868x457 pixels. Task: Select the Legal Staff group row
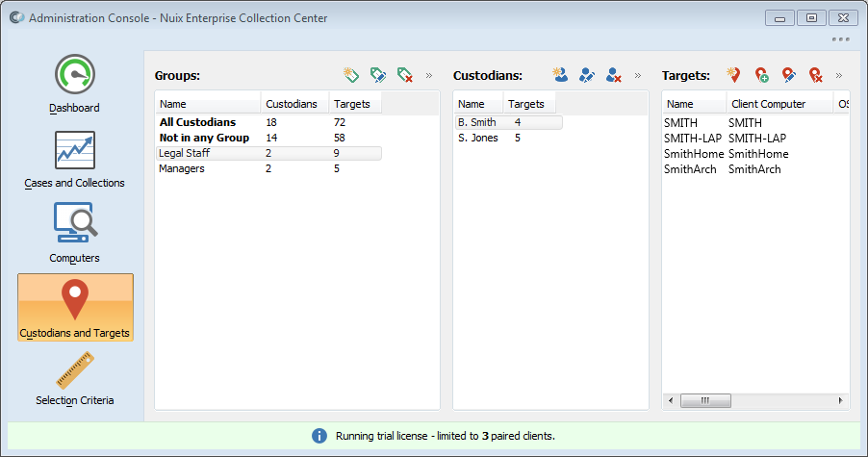(x=269, y=153)
